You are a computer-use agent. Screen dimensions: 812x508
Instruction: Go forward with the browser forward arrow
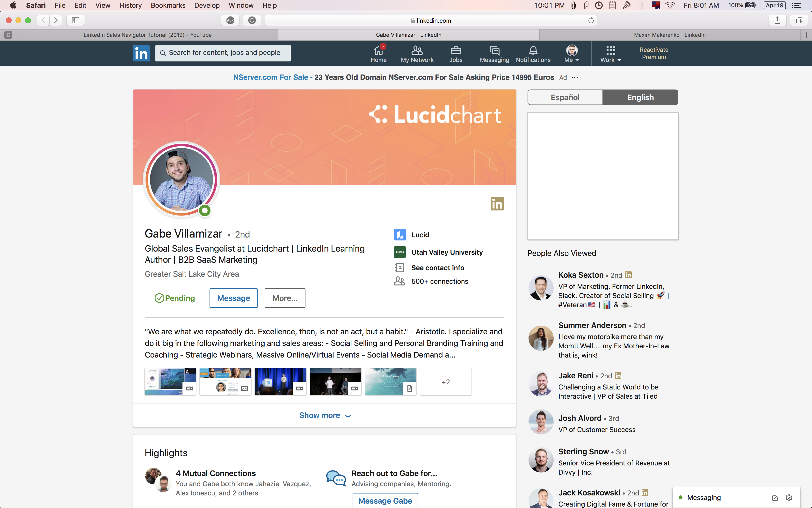click(x=56, y=21)
